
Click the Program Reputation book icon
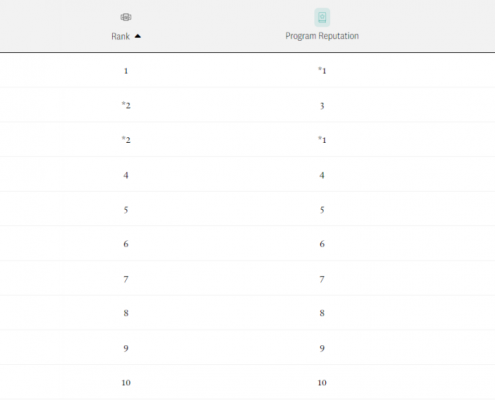(322, 17)
